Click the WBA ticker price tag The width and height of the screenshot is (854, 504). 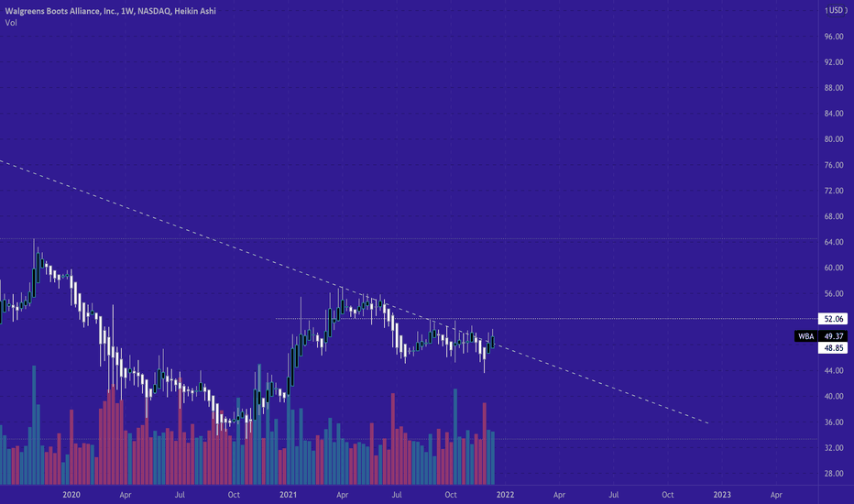pos(805,336)
